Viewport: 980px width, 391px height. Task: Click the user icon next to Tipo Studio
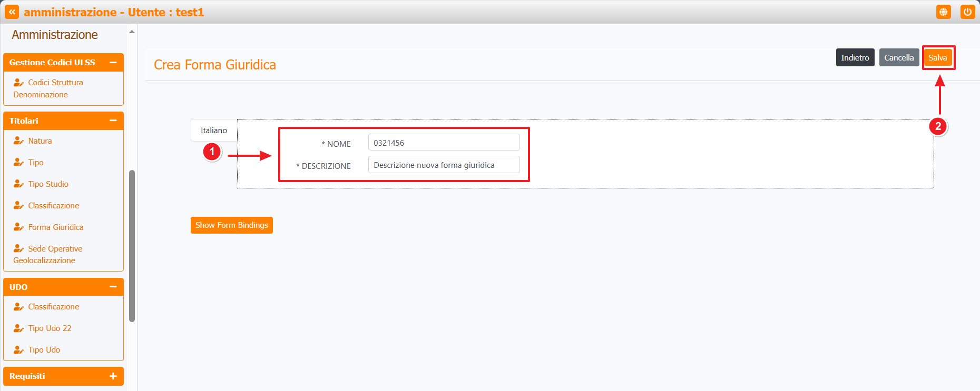click(x=18, y=184)
